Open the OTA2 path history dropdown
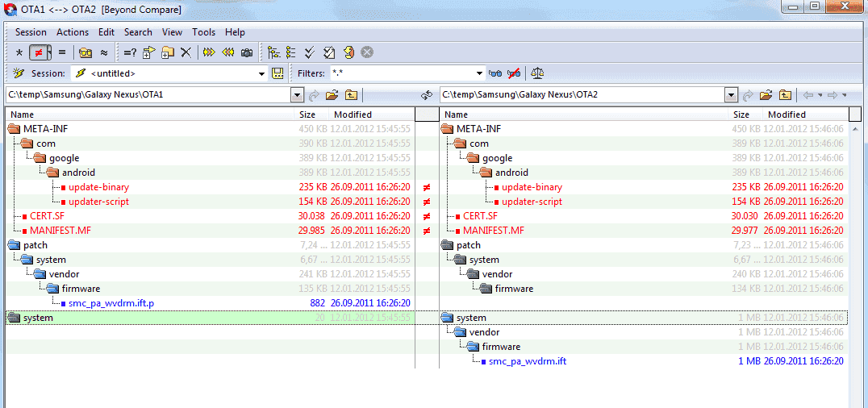 pyautogui.click(x=732, y=94)
